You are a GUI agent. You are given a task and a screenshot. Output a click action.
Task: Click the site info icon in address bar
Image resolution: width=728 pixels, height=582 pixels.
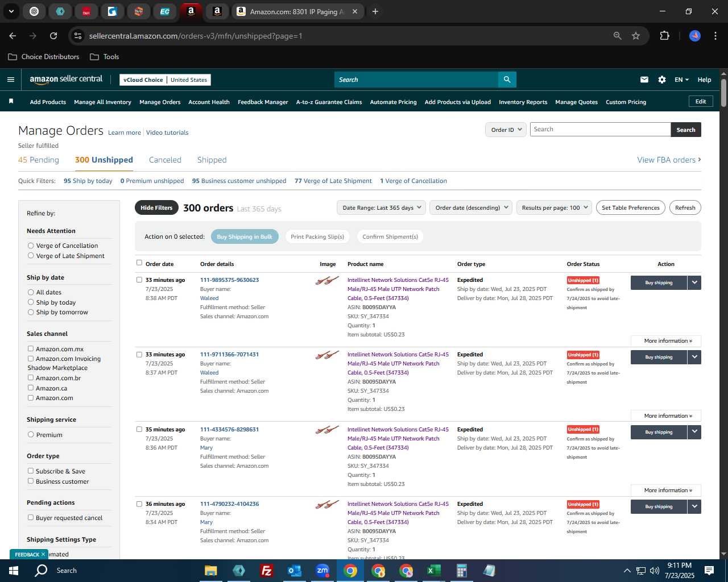[78, 36]
